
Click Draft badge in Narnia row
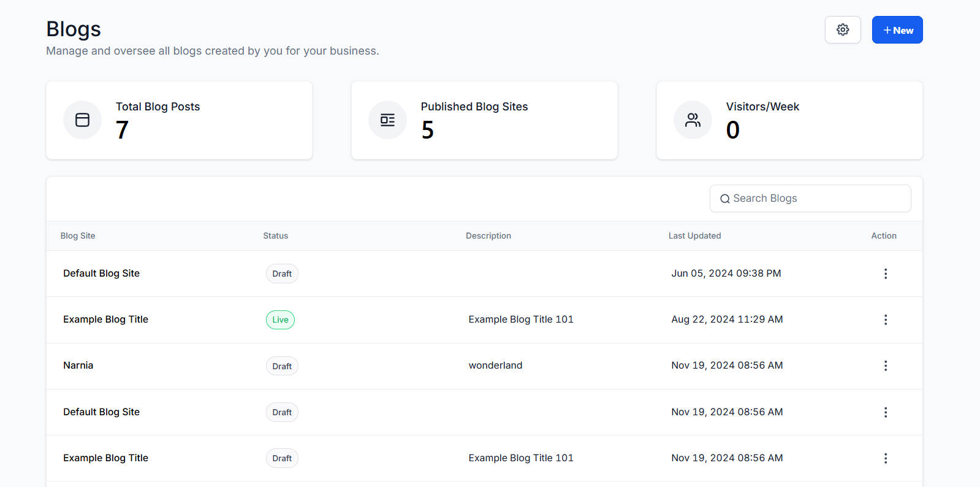282,366
